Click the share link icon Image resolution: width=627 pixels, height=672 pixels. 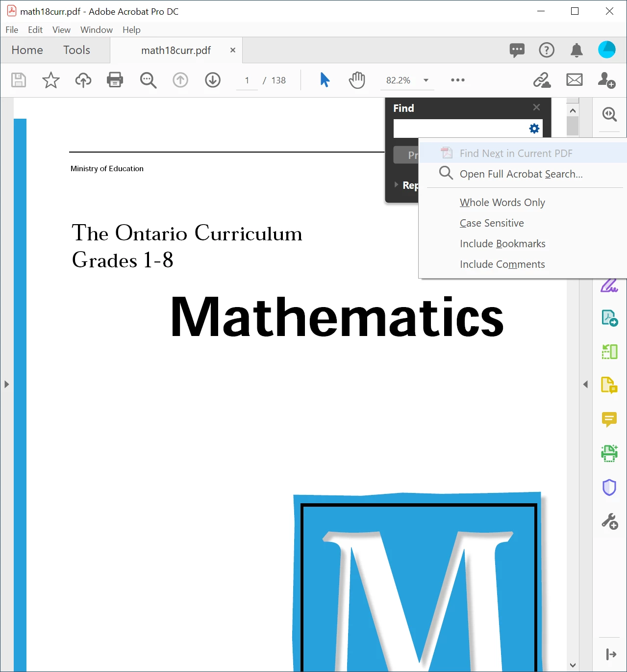click(542, 80)
